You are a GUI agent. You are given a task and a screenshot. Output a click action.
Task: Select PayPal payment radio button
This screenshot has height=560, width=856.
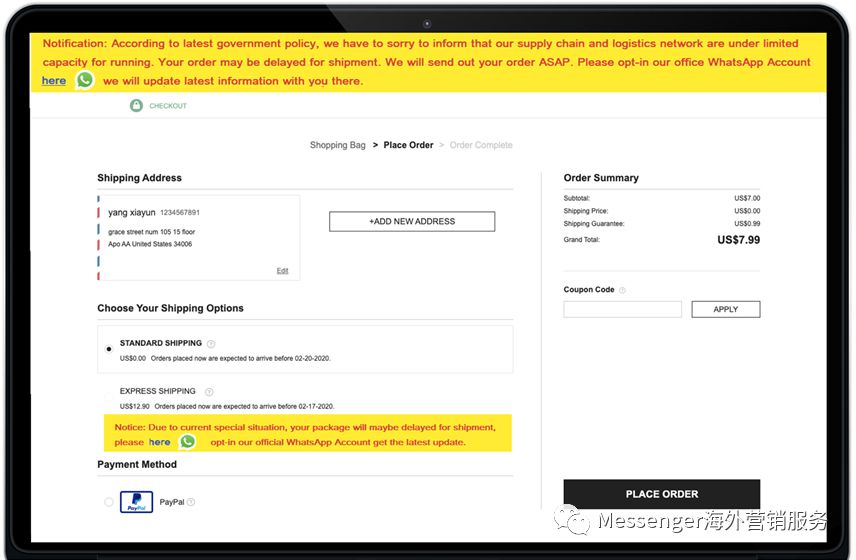pyautogui.click(x=109, y=502)
